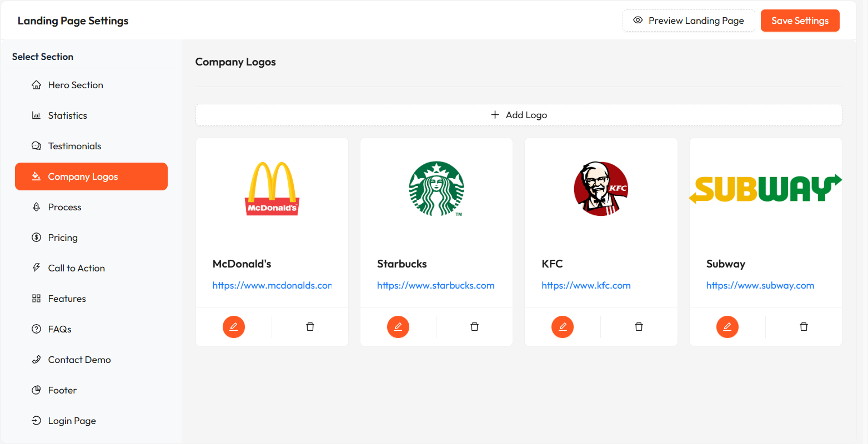Screen dimensions: 868x444
Task: Click the Statistics chart icon
Action: point(37,115)
